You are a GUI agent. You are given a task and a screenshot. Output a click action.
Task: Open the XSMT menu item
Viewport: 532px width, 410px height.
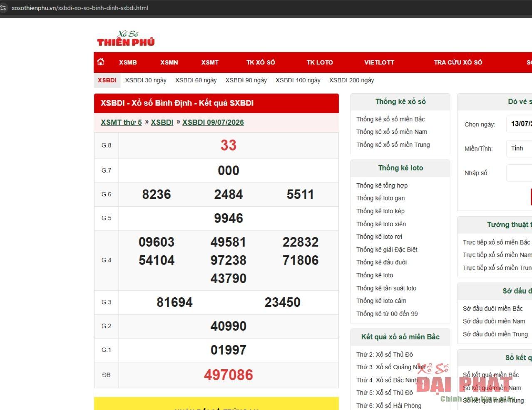tap(210, 62)
